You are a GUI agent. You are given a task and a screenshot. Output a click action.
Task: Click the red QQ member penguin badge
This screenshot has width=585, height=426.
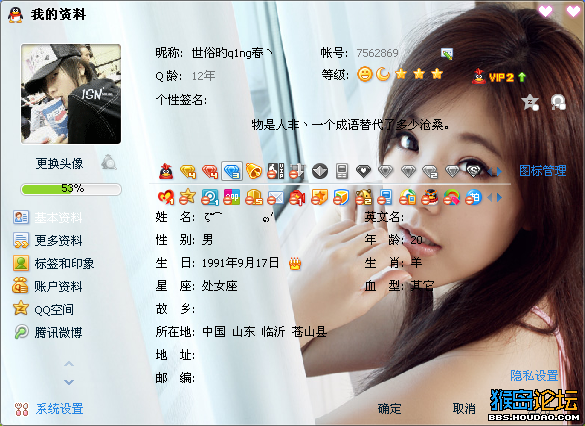166,171
